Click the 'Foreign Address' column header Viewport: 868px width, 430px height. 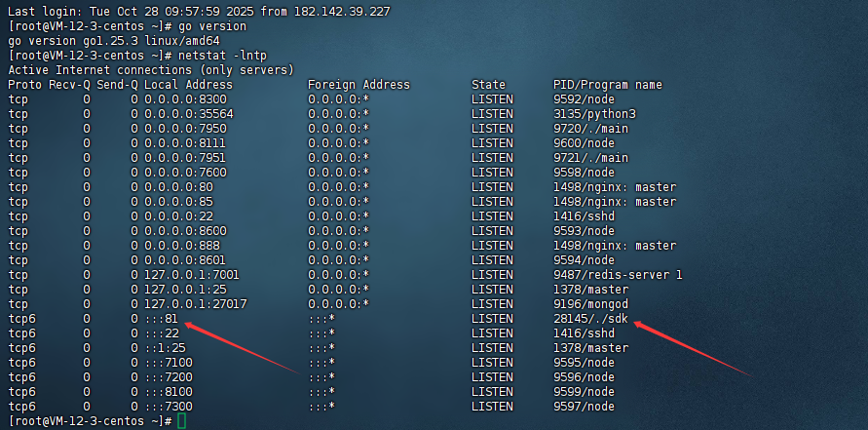point(359,85)
